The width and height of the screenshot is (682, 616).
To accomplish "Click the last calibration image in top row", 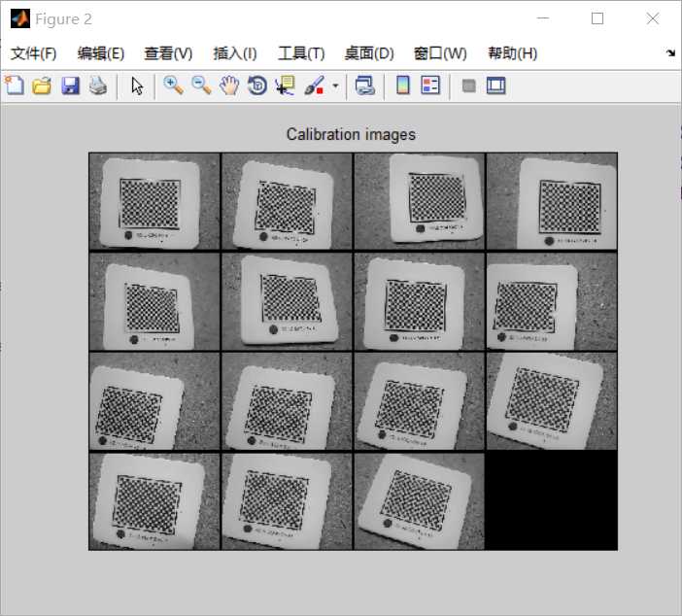I will point(552,201).
